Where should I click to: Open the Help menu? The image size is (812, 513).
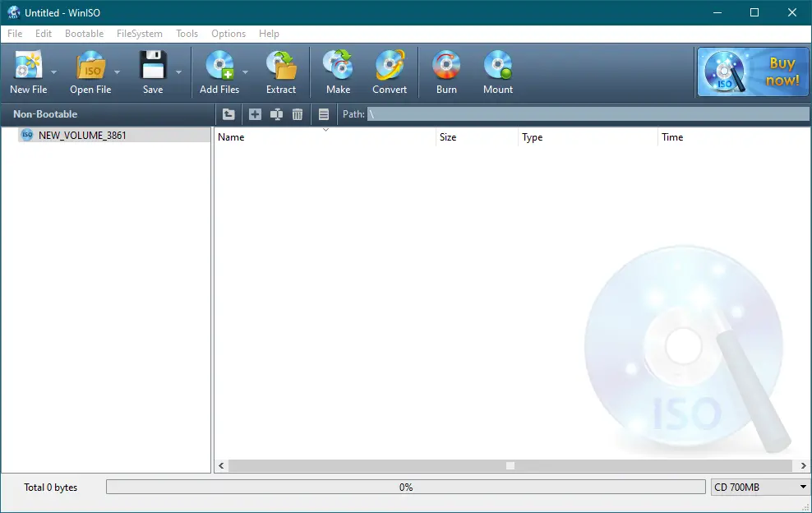pos(269,34)
